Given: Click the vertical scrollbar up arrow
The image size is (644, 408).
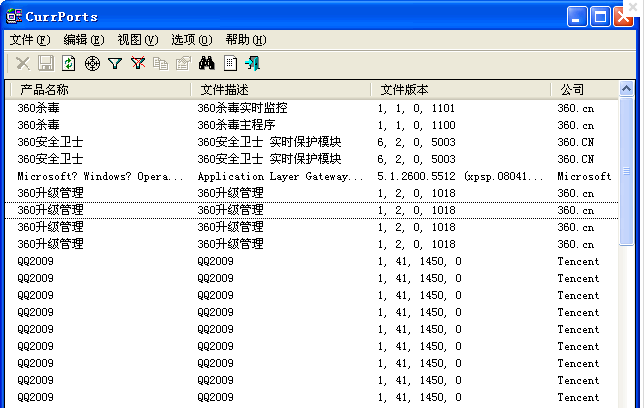Looking at the screenshot, I should pyautogui.click(x=626, y=89).
